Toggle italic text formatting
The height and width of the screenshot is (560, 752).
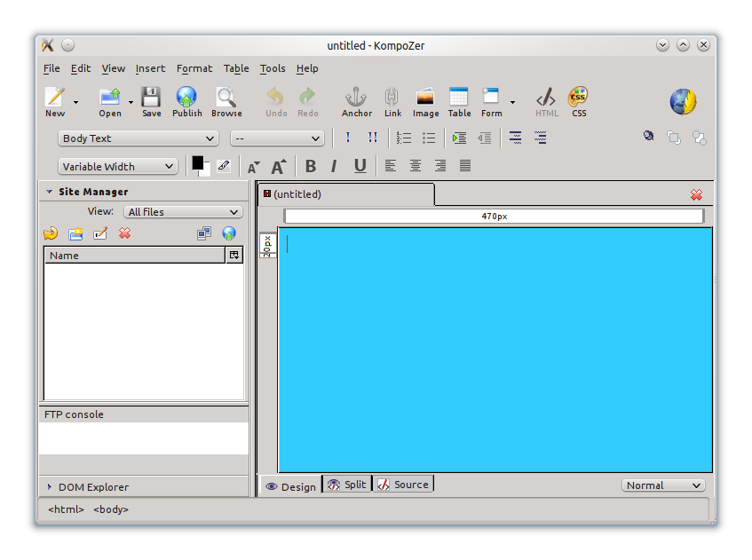pyautogui.click(x=334, y=166)
